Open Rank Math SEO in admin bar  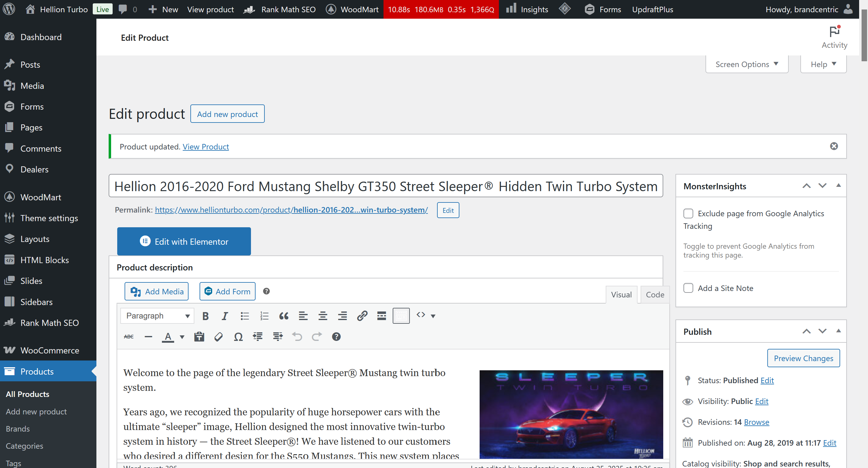tap(280, 9)
